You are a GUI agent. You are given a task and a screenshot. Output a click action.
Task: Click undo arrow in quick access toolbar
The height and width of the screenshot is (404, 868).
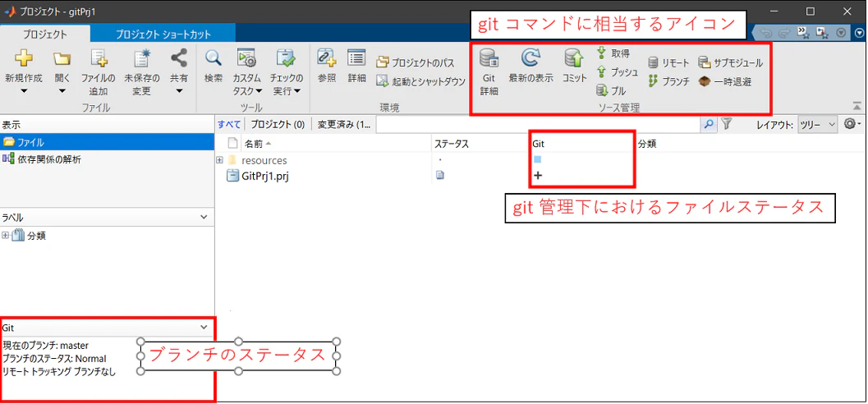click(767, 33)
